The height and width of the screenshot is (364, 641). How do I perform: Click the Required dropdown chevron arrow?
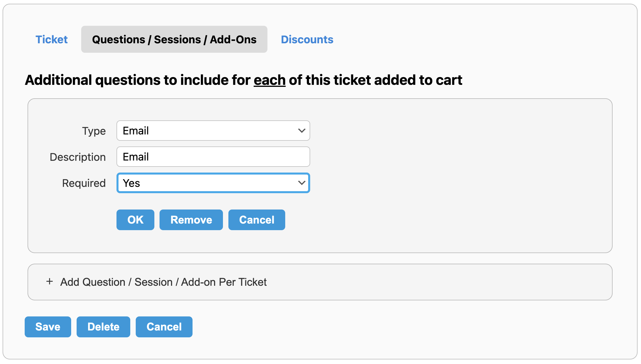pyautogui.click(x=301, y=183)
